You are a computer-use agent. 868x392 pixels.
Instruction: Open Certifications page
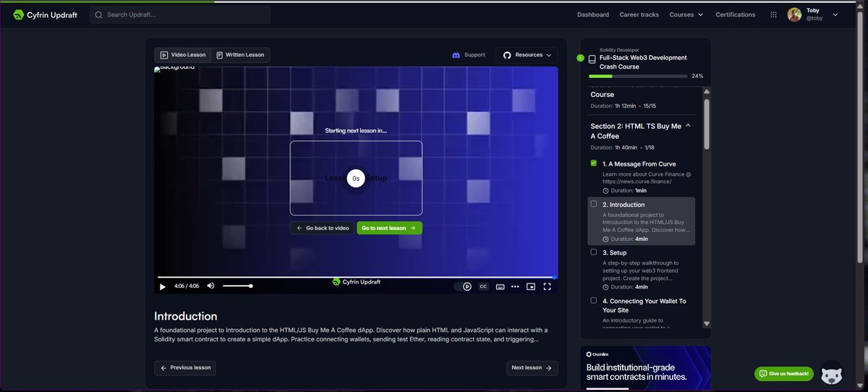[x=736, y=14]
